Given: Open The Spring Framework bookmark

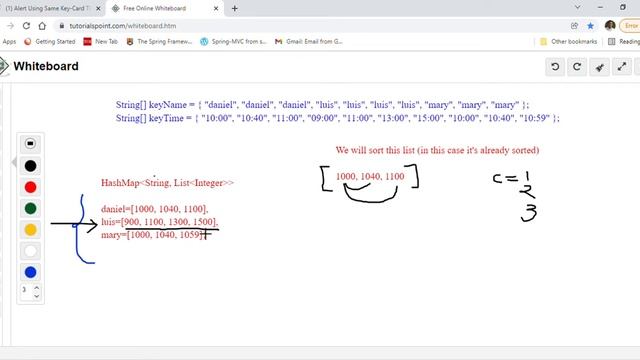Looking at the screenshot, I should tap(159, 42).
